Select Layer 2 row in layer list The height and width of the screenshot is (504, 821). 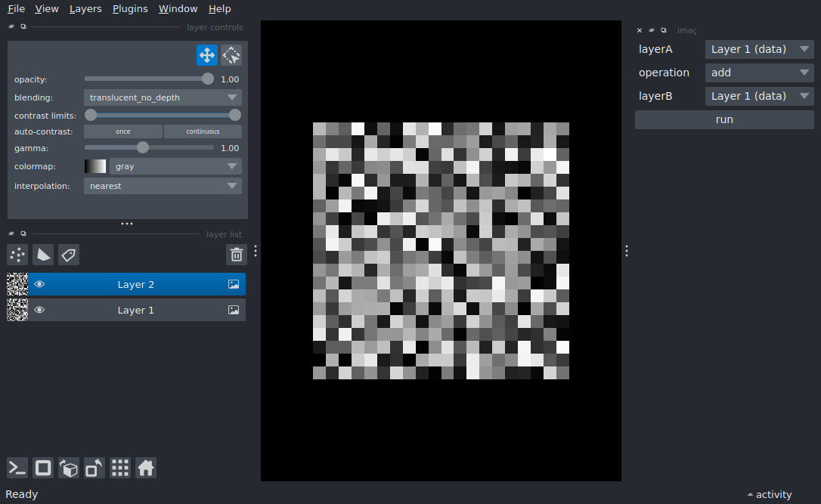tap(126, 284)
